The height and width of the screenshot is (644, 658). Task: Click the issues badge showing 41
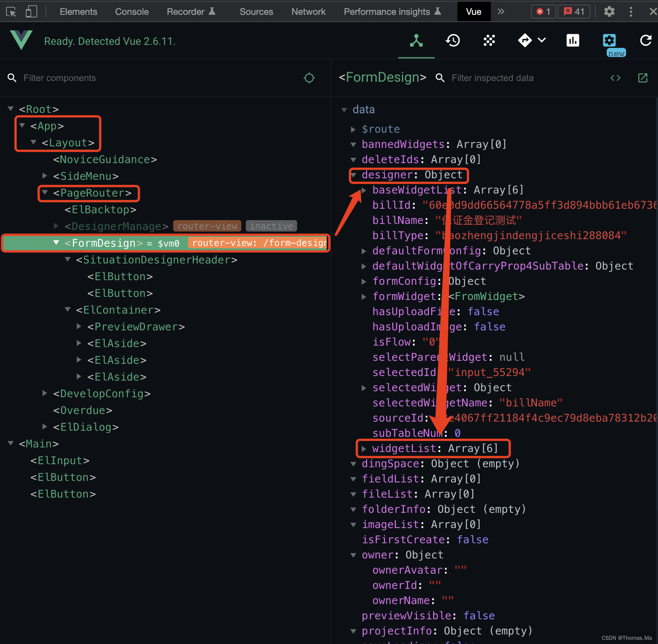click(x=574, y=12)
